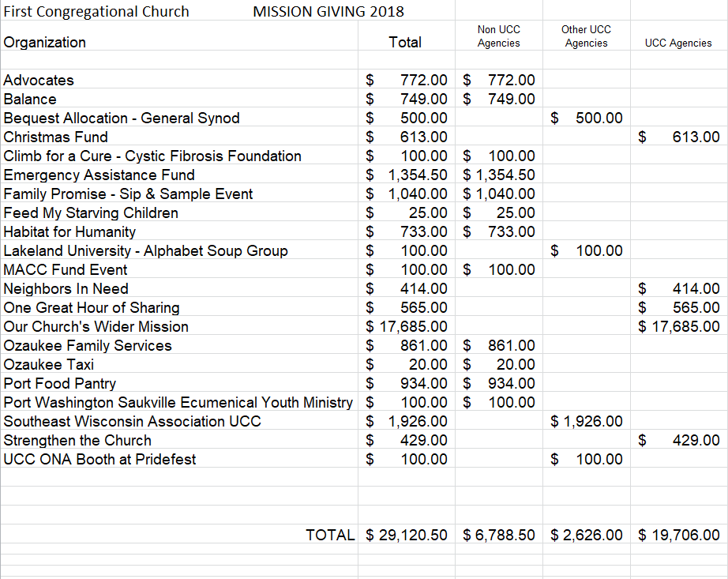
Task: Select the 'First Congregational Church' title cell
Action: tap(96, 11)
